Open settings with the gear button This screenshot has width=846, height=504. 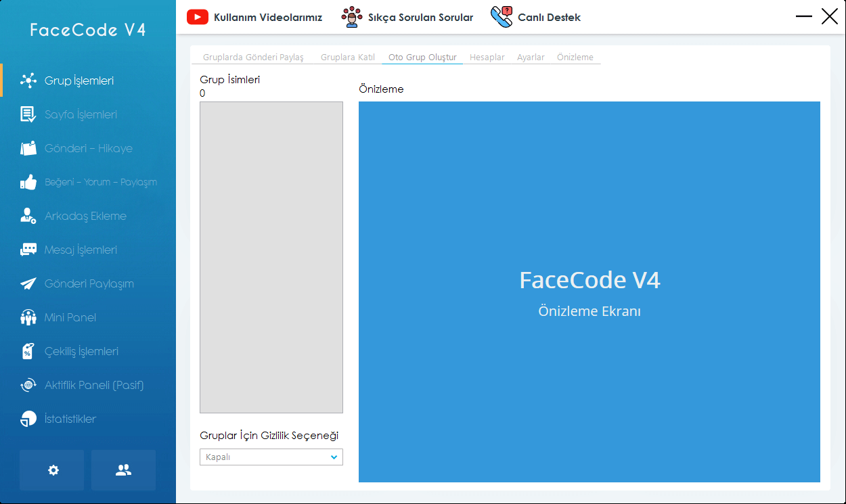[52, 470]
